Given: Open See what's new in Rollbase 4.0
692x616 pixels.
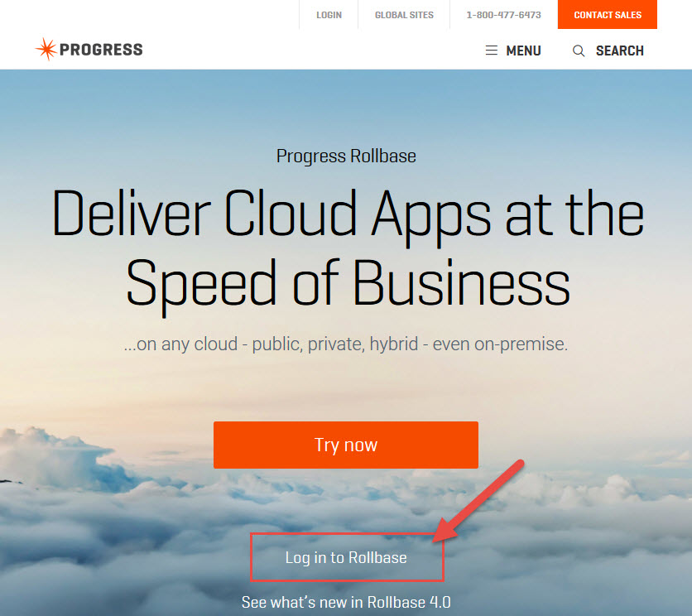Looking at the screenshot, I should [346, 602].
